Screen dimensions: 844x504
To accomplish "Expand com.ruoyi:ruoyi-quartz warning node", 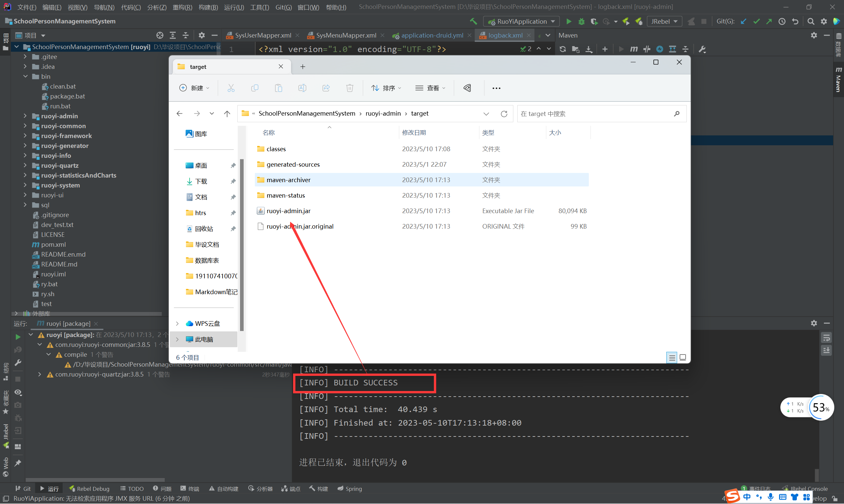I will point(40,374).
